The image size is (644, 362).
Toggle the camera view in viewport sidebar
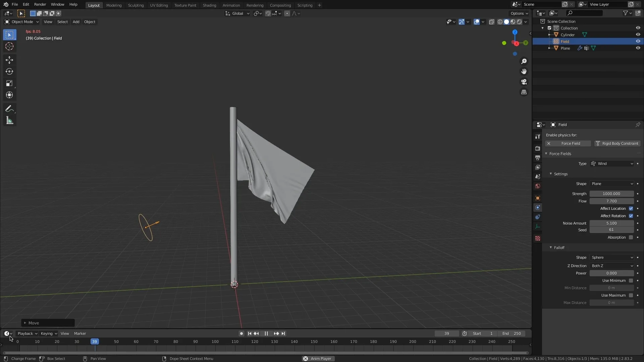point(524,82)
